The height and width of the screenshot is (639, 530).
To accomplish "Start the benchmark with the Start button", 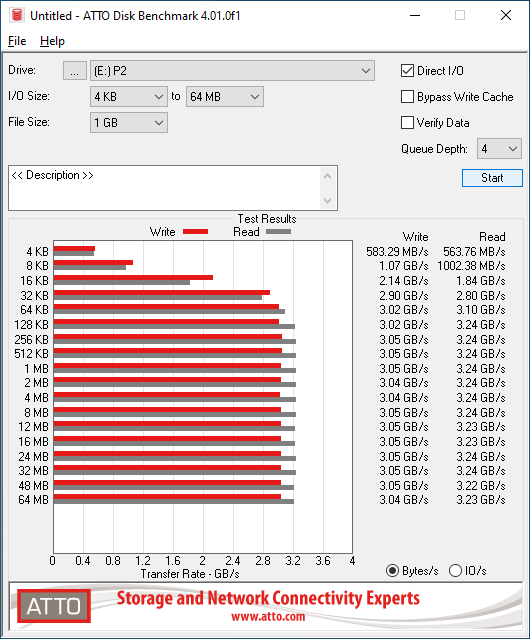I will click(492, 178).
